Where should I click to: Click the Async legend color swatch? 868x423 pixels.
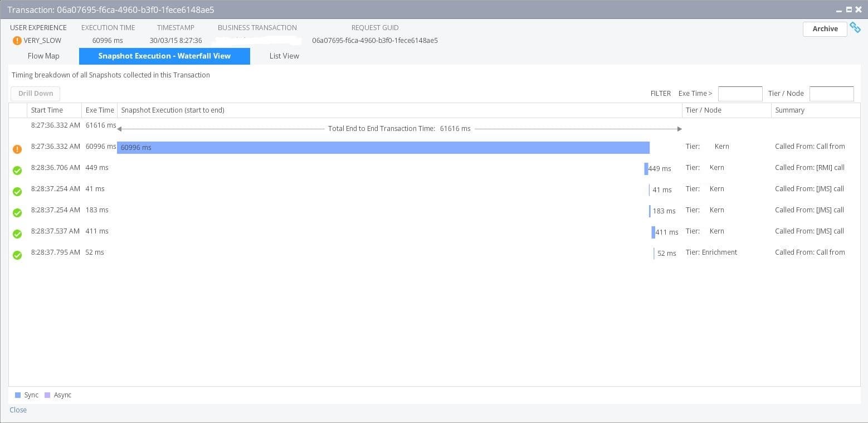[47, 395]
